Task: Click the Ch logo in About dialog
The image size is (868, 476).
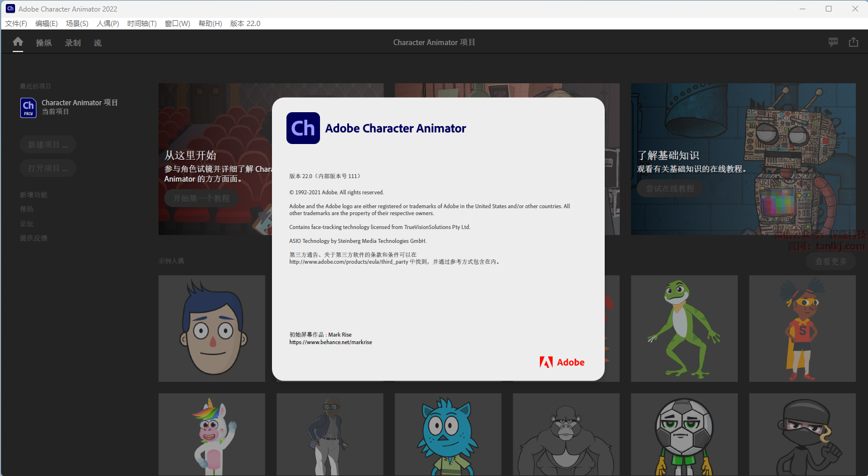Action: pos(303,128)
